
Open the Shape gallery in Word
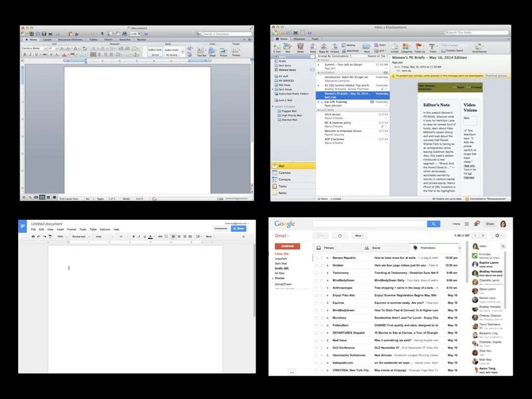coord(212,51)
